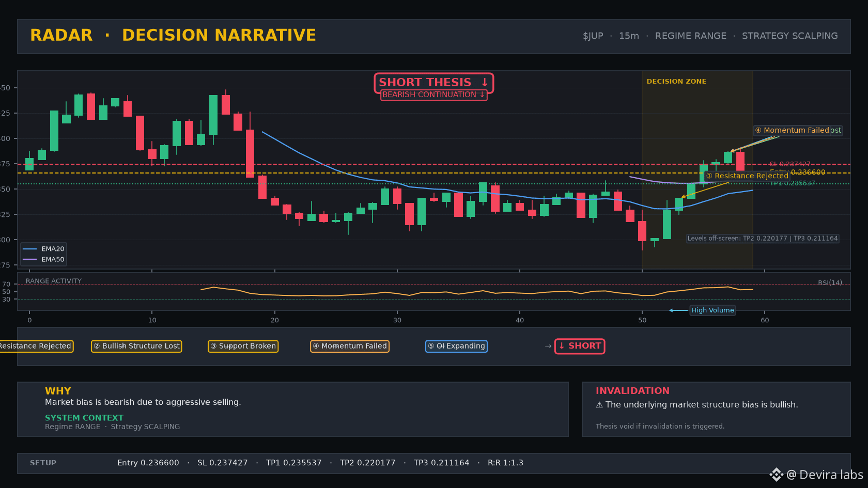868x488 pixels.
Task: Click the Momentum Failed badge in the checklist row
Action: click(350, 346)
